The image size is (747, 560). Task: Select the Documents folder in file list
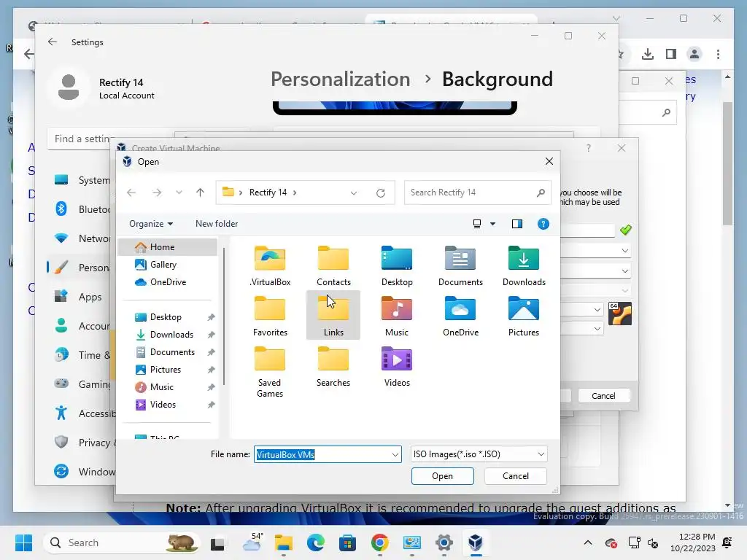pos(460,265)
